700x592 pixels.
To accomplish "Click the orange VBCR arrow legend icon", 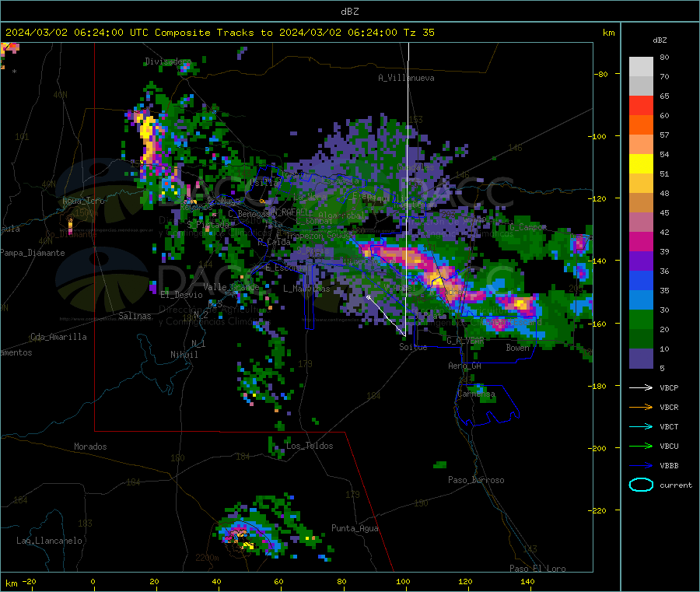I will click(x=641, y=407).
